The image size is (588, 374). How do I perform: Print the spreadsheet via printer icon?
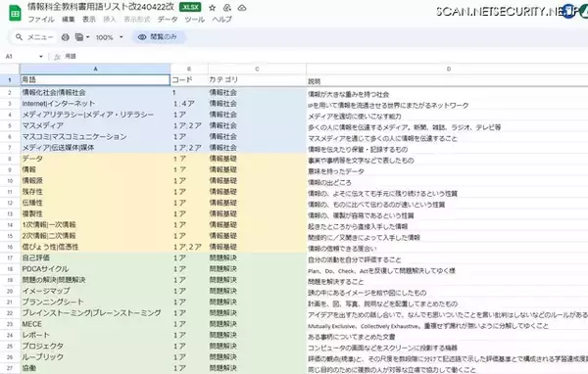coord(66,37)
